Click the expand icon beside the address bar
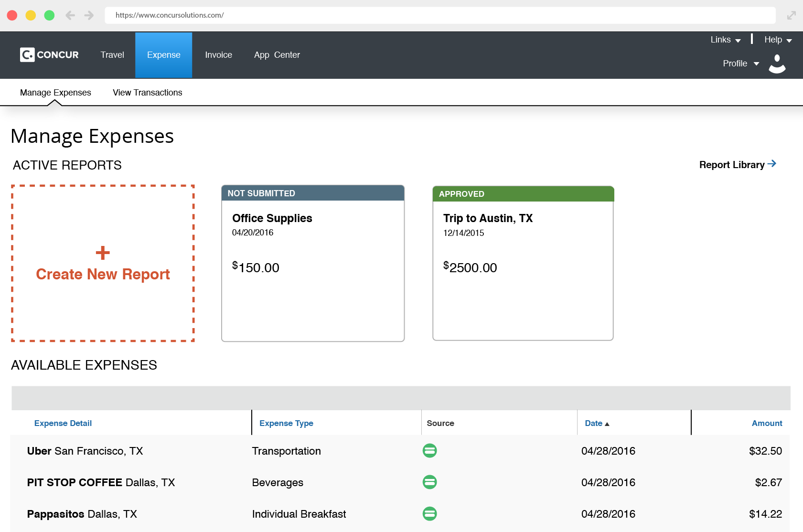 tap(791, 15)
